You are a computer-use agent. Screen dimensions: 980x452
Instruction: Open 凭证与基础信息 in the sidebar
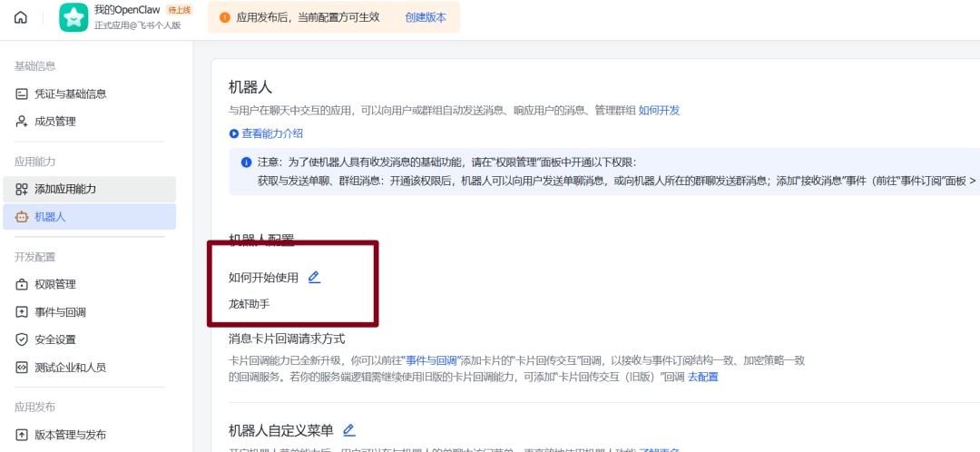click(71, 93)
